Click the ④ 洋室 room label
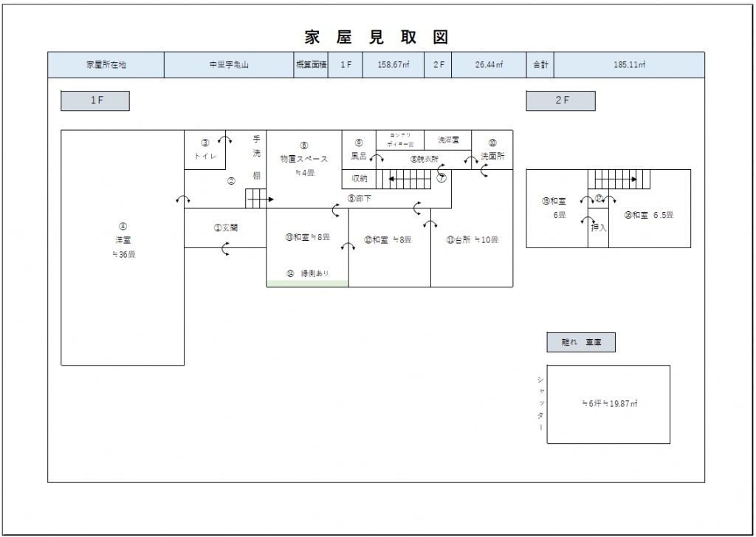The width and height of the screenshot is (756, 537). (123, 233)
